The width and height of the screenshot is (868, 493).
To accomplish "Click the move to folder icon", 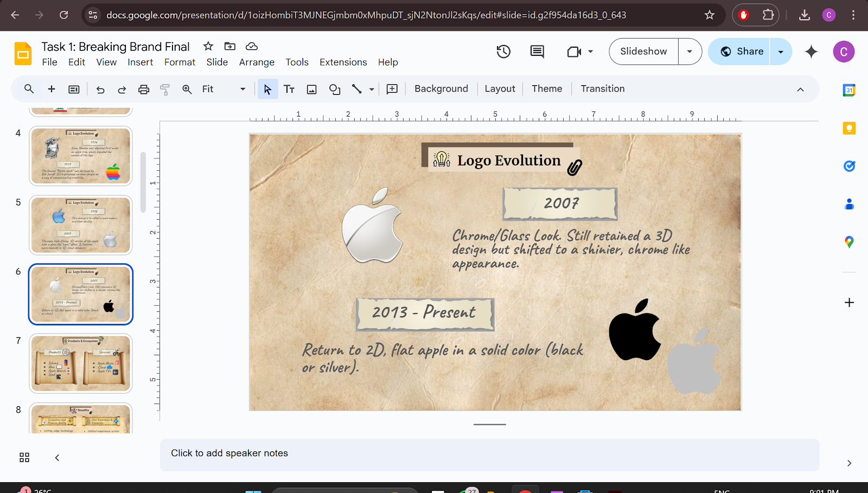I will click(x=230, y=46).
